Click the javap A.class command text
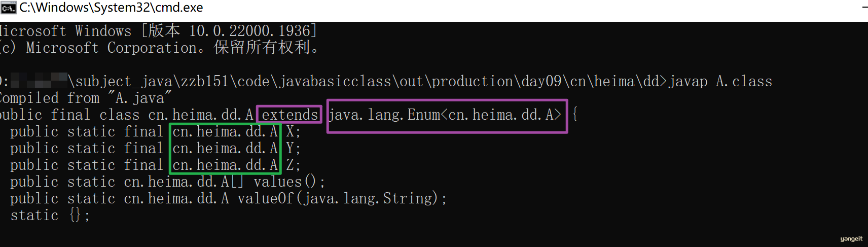This screenshot has height=247, width=868. 720,81
